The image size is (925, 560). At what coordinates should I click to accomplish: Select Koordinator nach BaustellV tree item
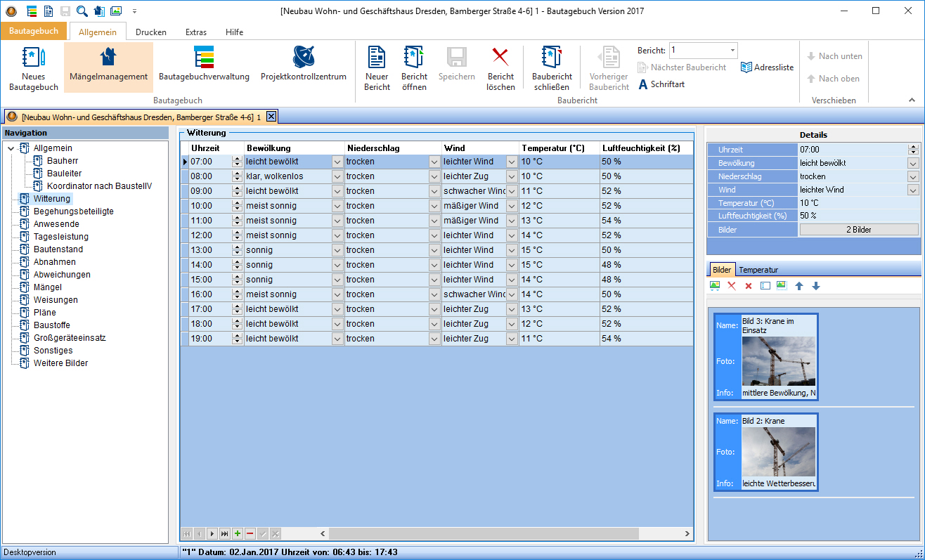99,186
